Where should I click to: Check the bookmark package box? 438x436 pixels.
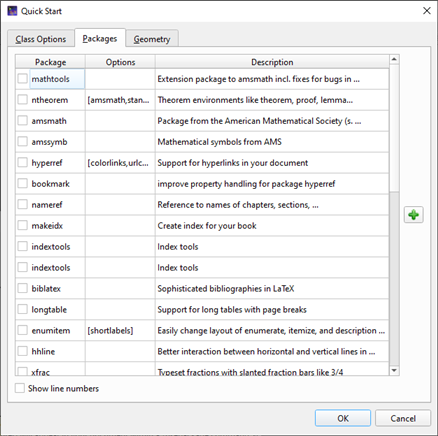[x=23, y=184]
